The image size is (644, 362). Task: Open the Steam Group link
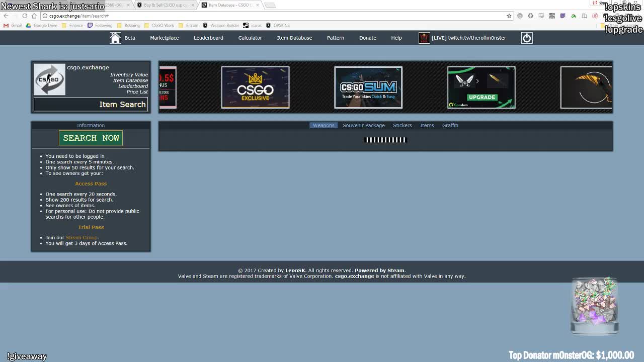click(x=82, y=237)
